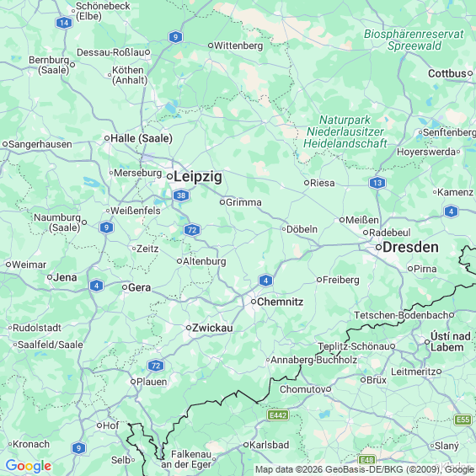The width and height of the screenshot is (476, 476).
Task: Click the Zwickau city label
Action: click(212, 328)
